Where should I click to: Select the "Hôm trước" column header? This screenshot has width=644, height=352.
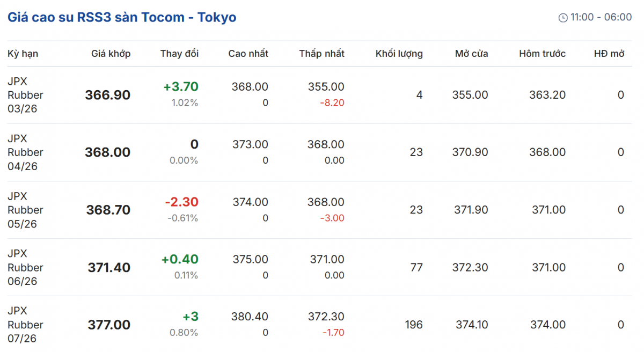pos(542,54)
